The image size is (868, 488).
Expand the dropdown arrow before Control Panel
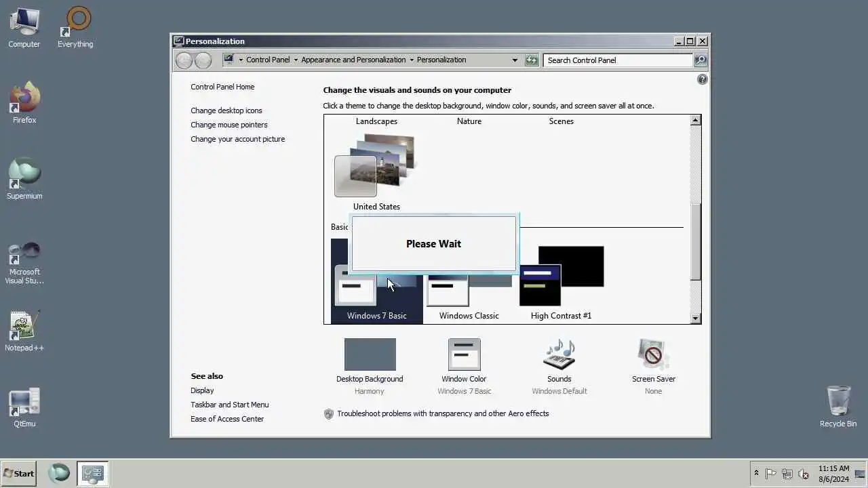240,60
